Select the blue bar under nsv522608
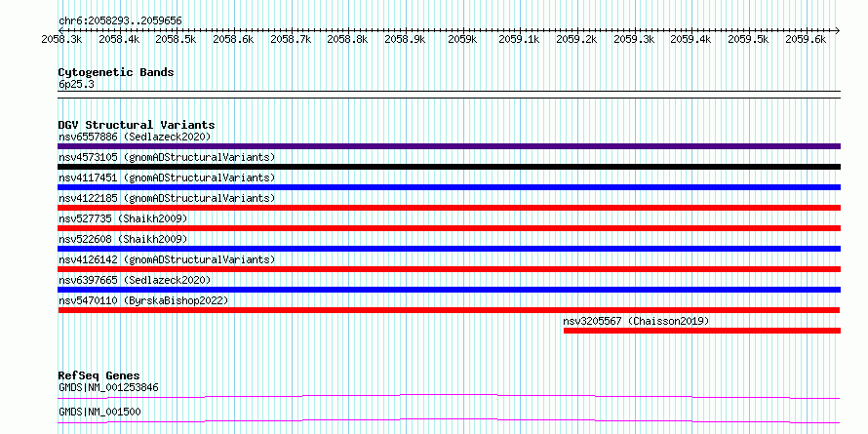 tap(449, 249)
